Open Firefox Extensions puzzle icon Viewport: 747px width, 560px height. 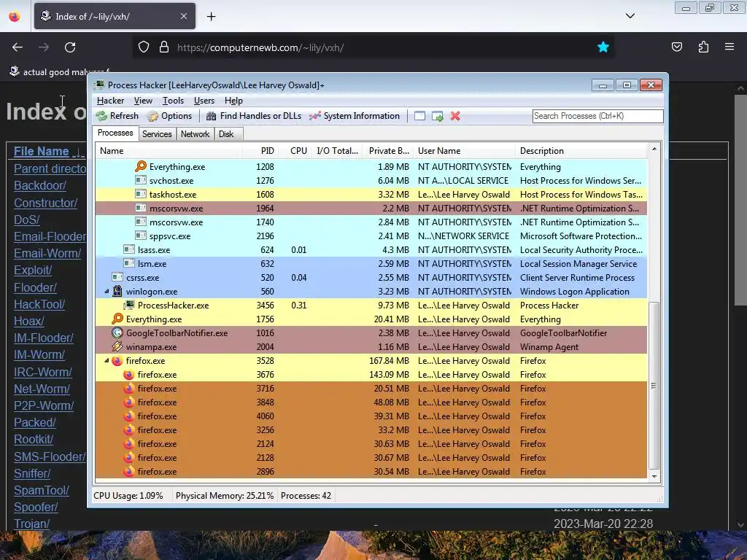point(703,47)
